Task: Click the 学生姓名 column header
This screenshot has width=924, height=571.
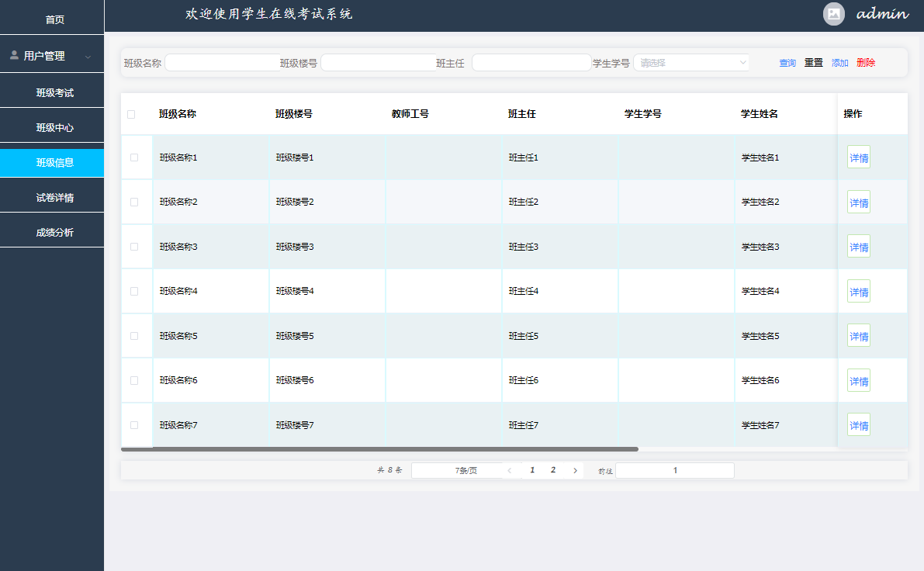Action: tap(759, 114)
